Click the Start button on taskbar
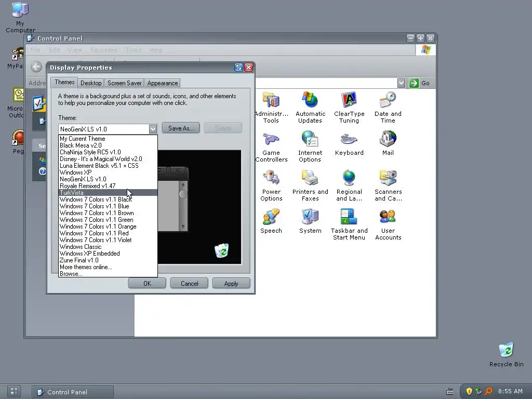 coord(14,391)
